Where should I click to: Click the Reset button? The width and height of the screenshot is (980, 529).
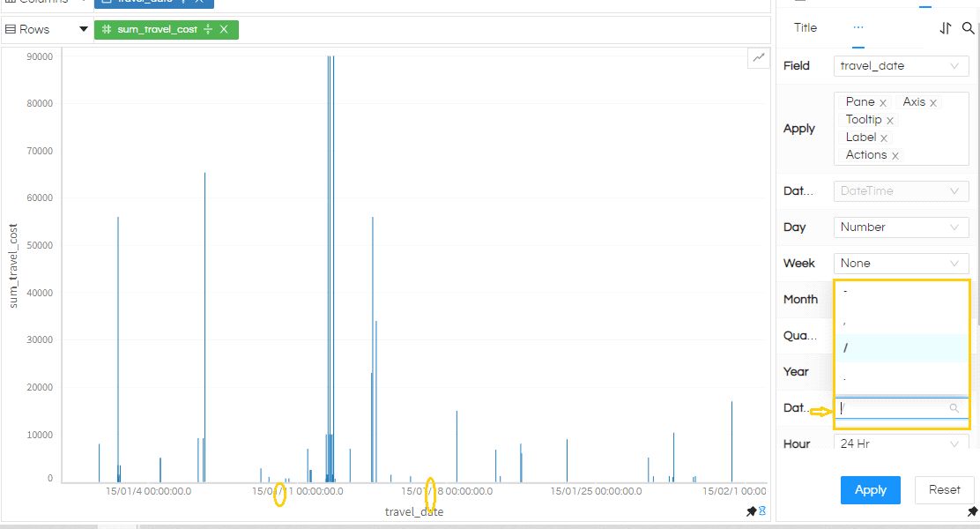[x=945, y=490]
